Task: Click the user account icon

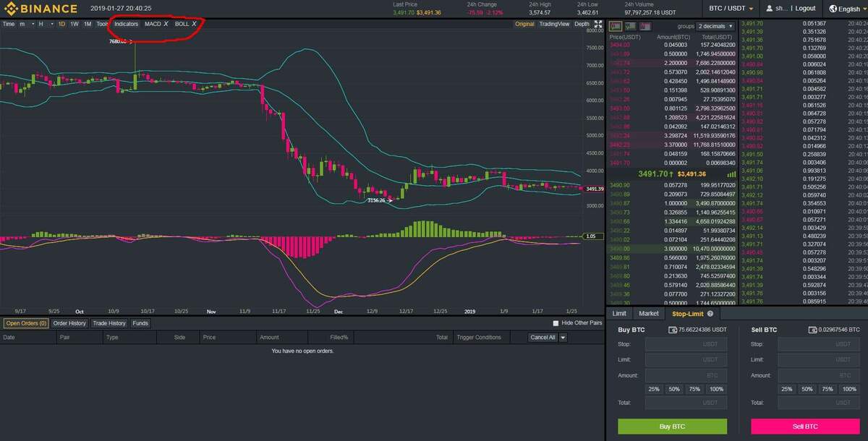Action: pyautogui.click(x=769, y=9)
